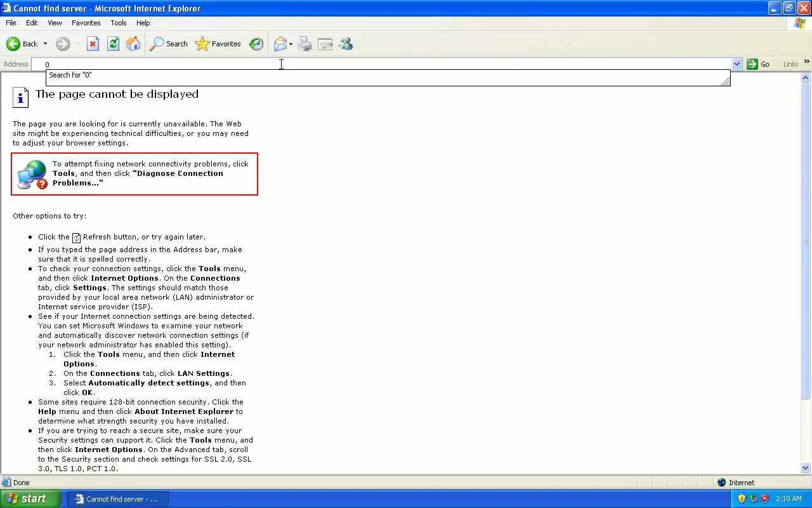Click the 'LAN Settings' bold text

pos(203,373)
